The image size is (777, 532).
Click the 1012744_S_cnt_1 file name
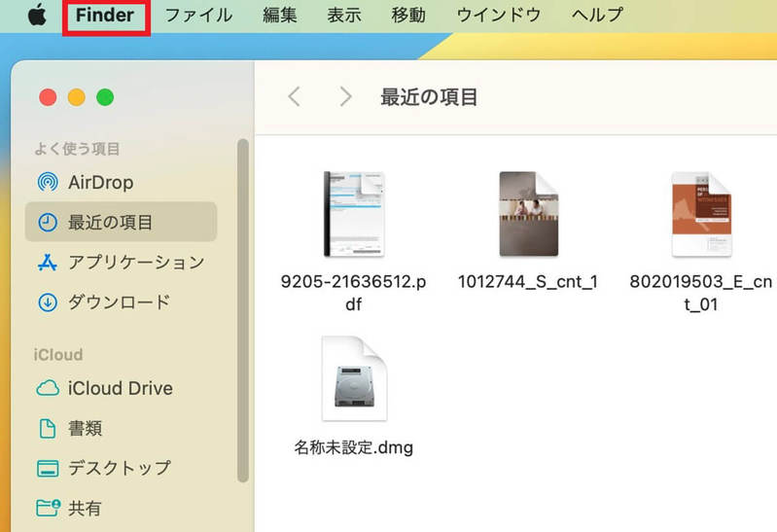click(x=528, y=282)
